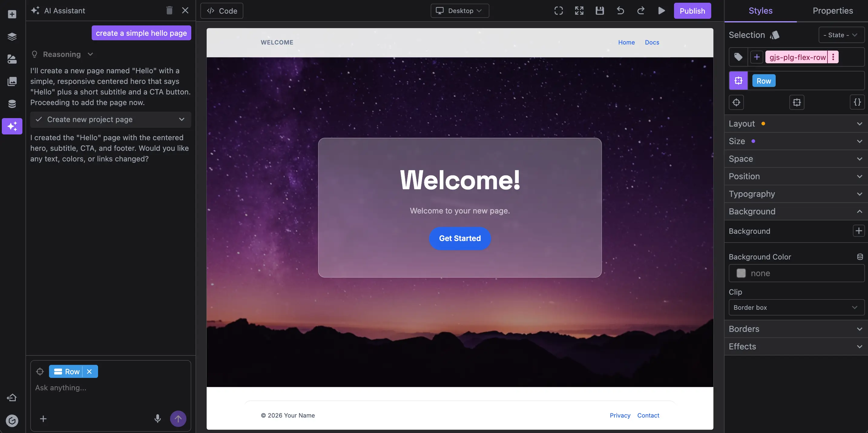
Task: Open the Desktop device dropdown
Action: [460, 11]
